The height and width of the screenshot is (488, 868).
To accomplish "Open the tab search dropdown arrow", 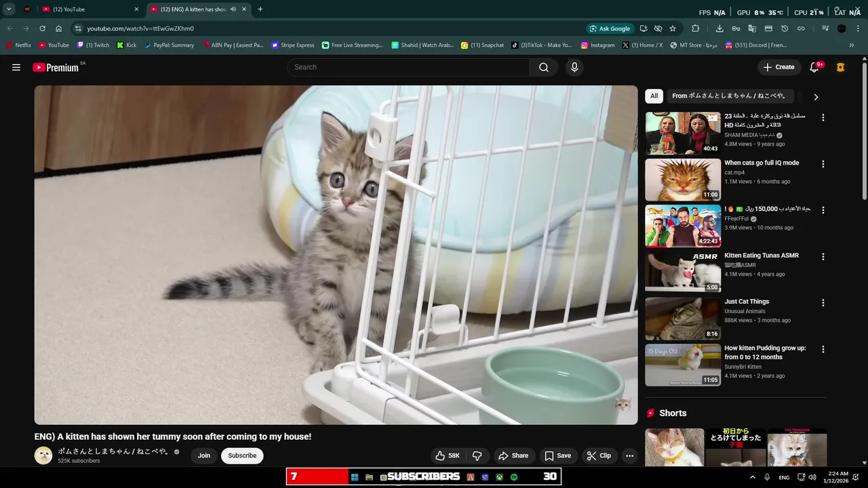I will 9,9.
